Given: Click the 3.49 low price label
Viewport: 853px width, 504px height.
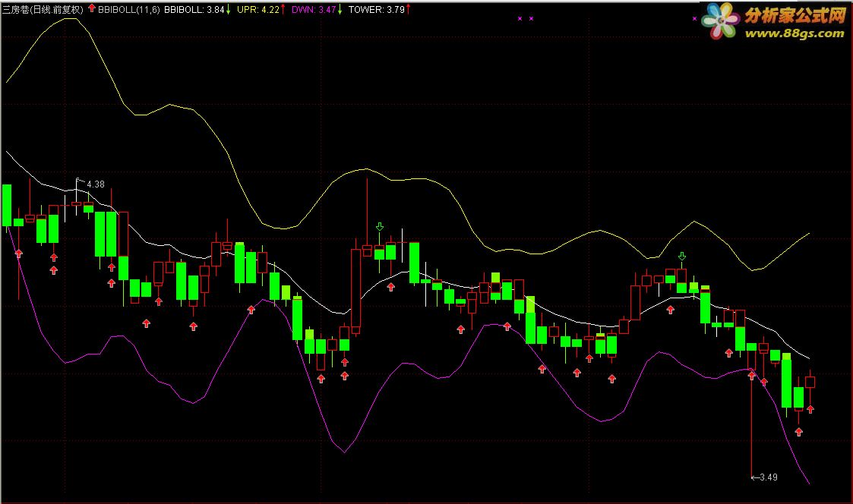Looking at the screenshot, I should click(768, 477).
